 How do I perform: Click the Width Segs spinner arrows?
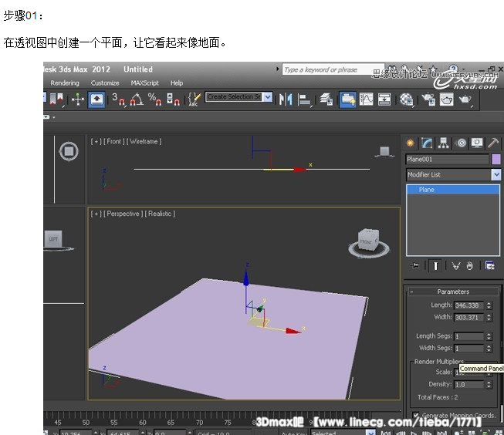click(489, 349)
